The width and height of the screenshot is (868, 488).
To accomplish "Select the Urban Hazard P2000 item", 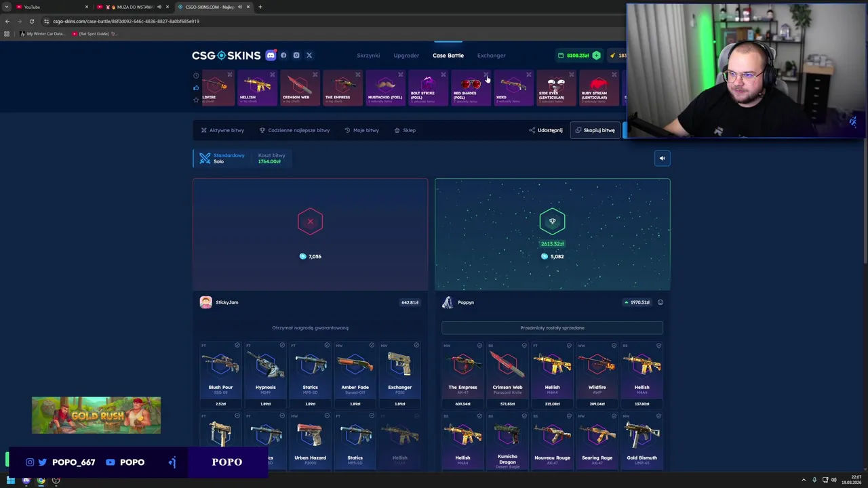I will point(310,442).
